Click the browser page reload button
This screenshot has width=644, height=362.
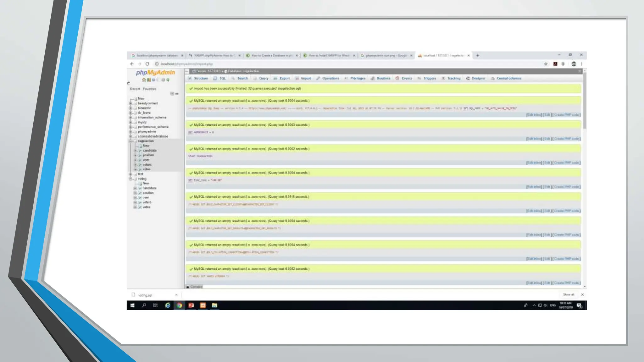coord(147,64)
